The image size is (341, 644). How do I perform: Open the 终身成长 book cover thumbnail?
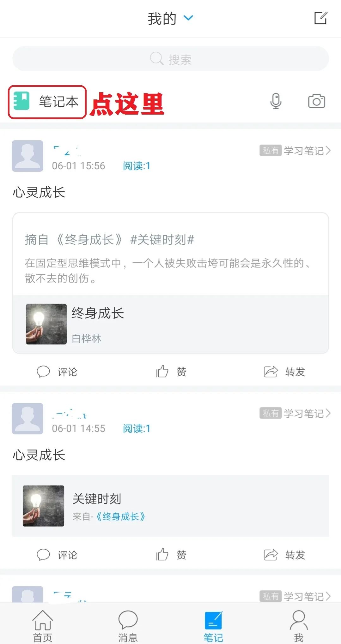tap(46, 324)
